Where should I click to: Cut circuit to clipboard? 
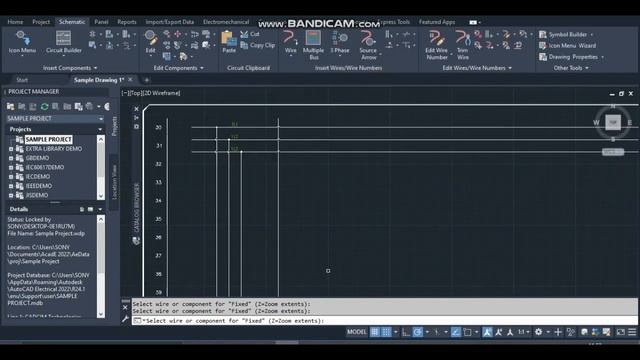point(250,34)
